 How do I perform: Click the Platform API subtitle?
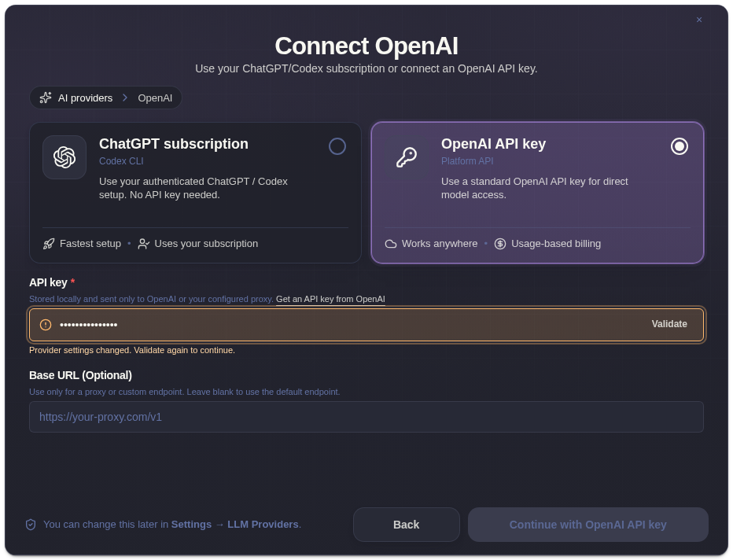click(467, 160)
